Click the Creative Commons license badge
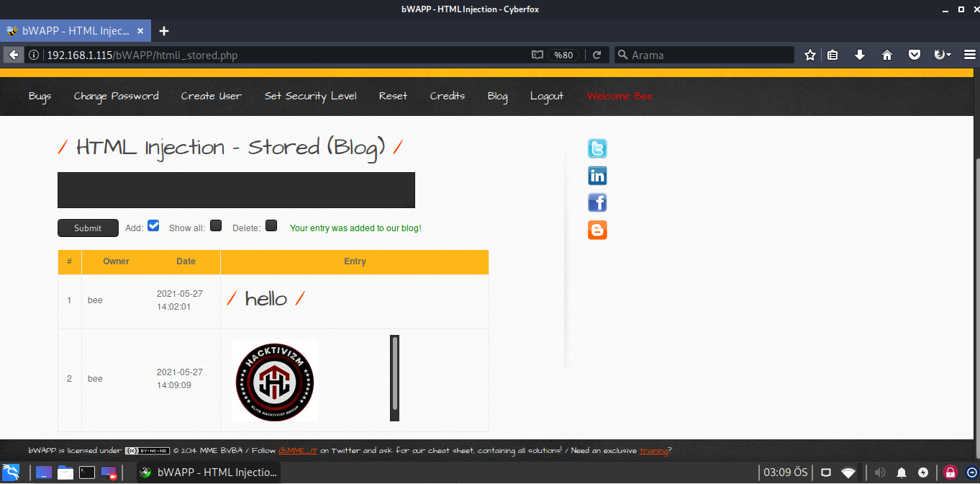 tap(148, 451)
